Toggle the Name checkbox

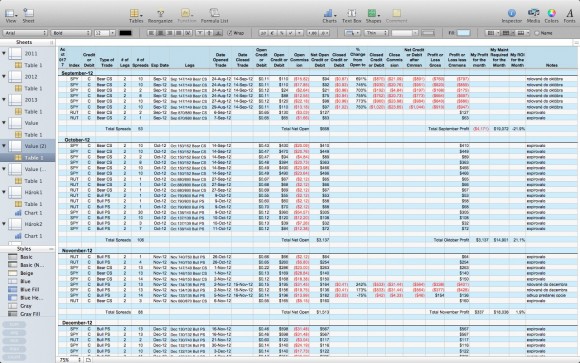537,33
